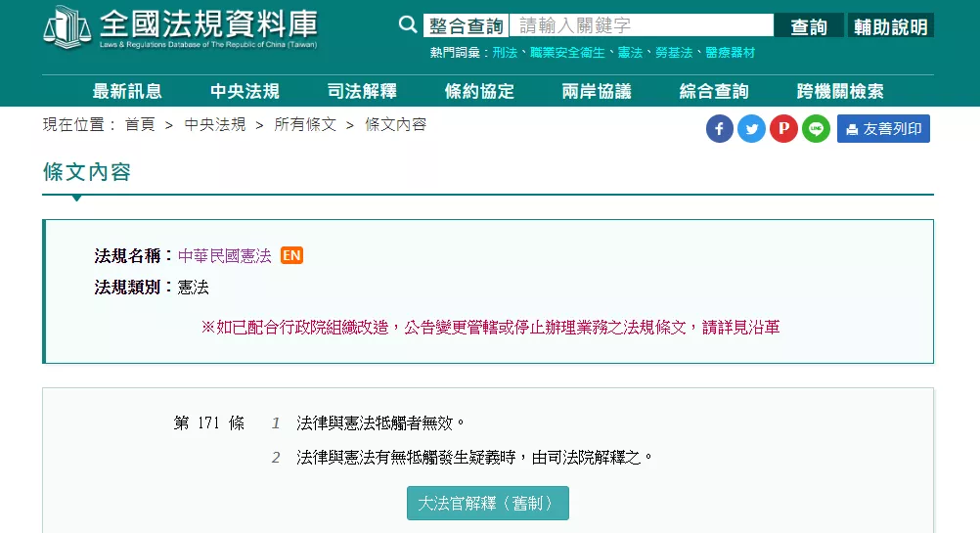Share page via Plurk icon
This screenshot has width=980, height=533.
pos(783,129)
